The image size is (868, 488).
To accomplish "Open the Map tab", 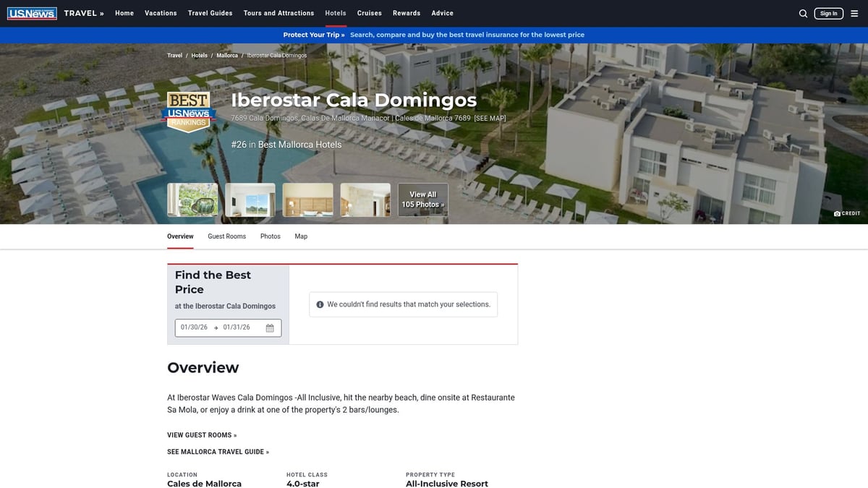I will [x=301, y=236].
